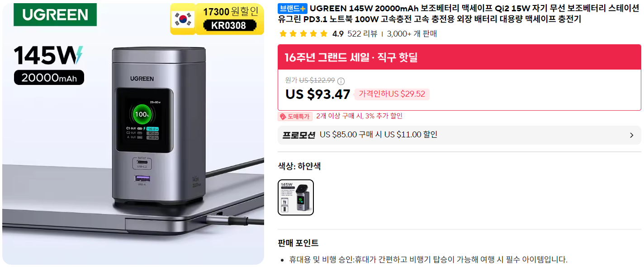
Task: Click the 16th anniversary grand sale banner
Action: click(x=459, y=57)
